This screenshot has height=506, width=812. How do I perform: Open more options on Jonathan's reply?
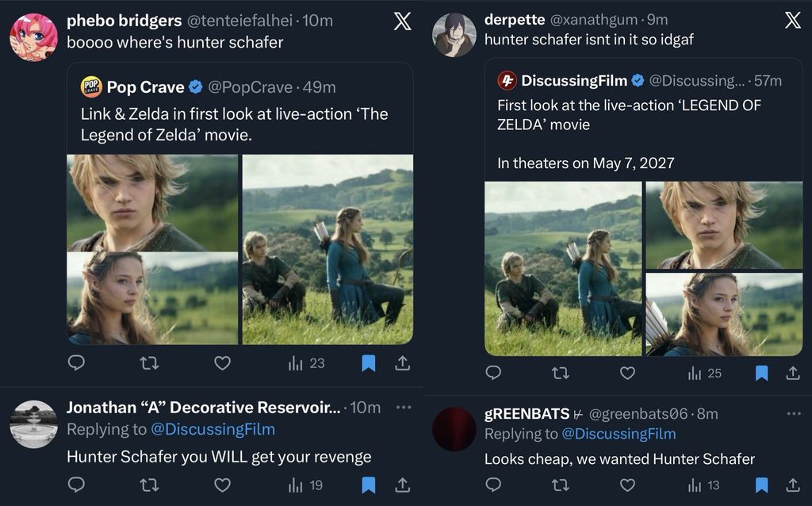click(403, 407)
